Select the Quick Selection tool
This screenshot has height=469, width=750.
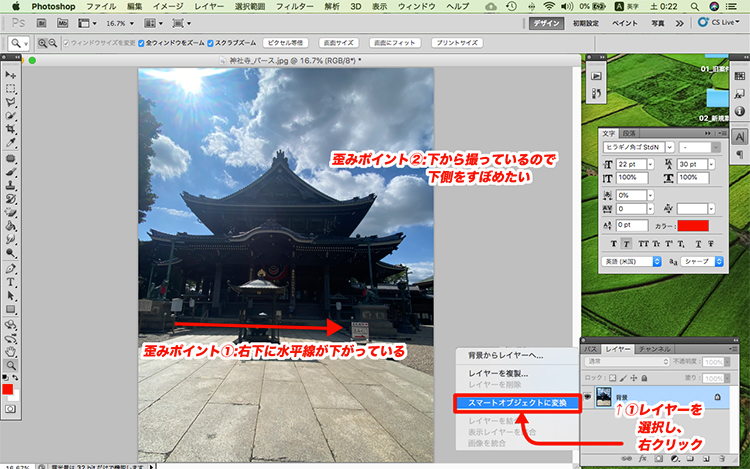[x=11, y=116]
